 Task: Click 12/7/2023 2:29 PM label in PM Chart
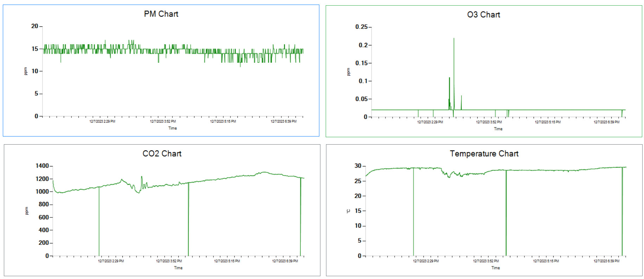102,121
